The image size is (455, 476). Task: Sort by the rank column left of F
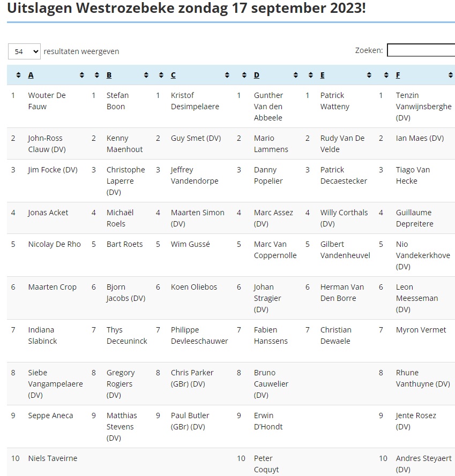coord(386,75)
